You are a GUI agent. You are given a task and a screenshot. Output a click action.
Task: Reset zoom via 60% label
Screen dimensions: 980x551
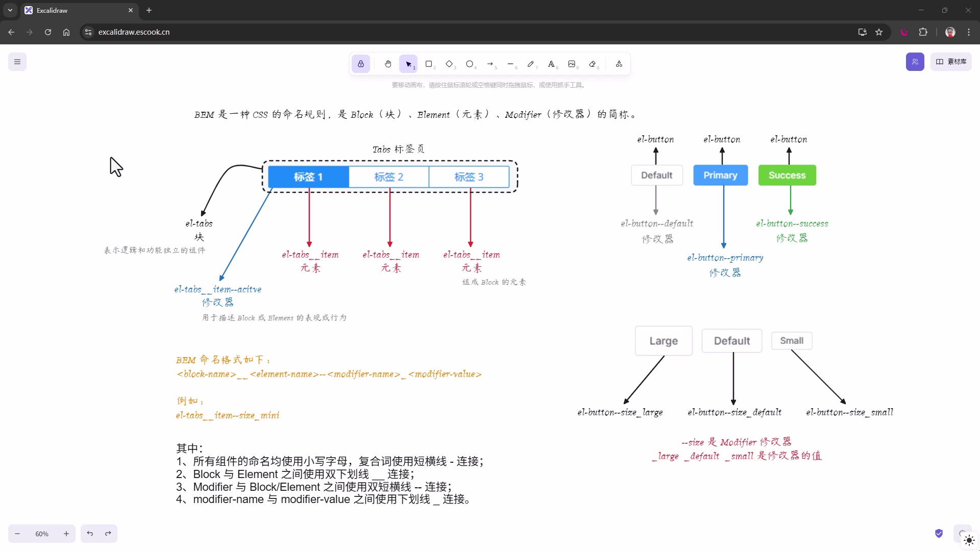click(42, 534)
